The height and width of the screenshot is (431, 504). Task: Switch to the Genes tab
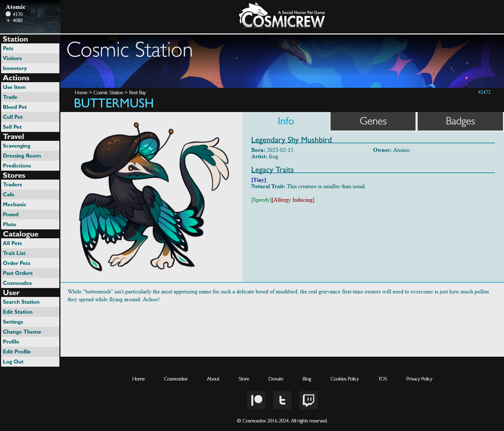coord(373,121)
